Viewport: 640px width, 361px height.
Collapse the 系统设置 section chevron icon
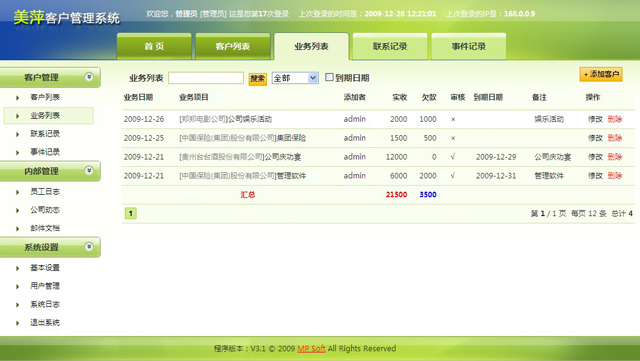pos(89,246)
